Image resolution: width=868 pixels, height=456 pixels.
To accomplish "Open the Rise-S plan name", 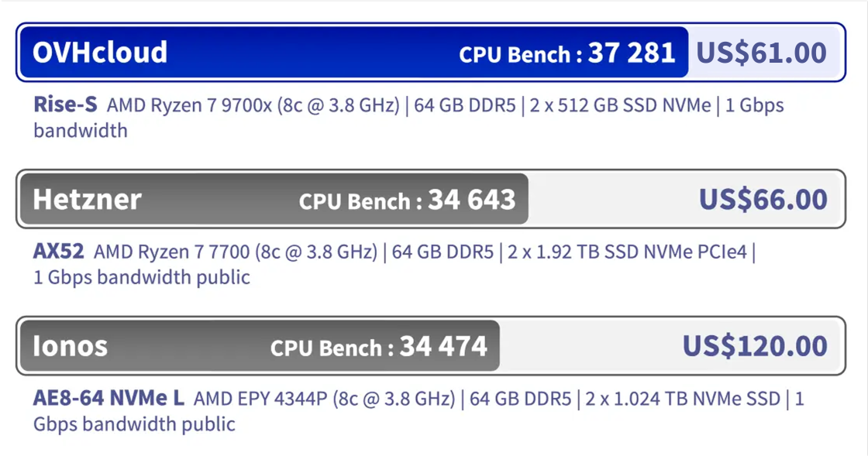I will 65,105.
